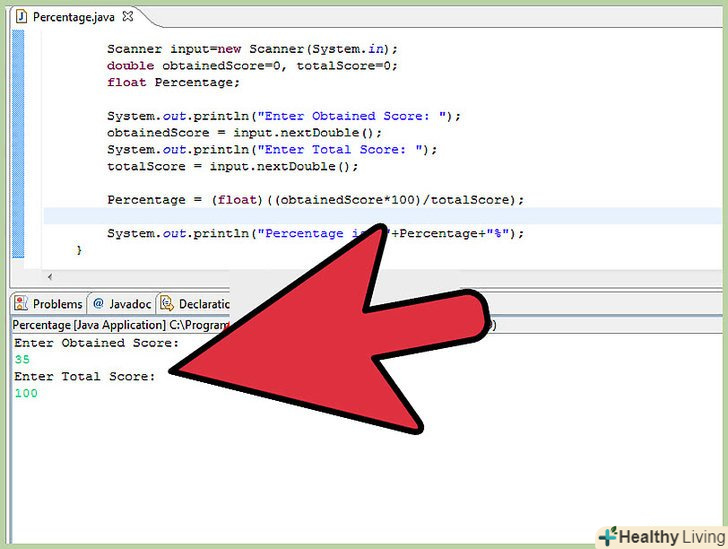Click the console output 'Enter Obtained Score:'

tap(97, 343)
